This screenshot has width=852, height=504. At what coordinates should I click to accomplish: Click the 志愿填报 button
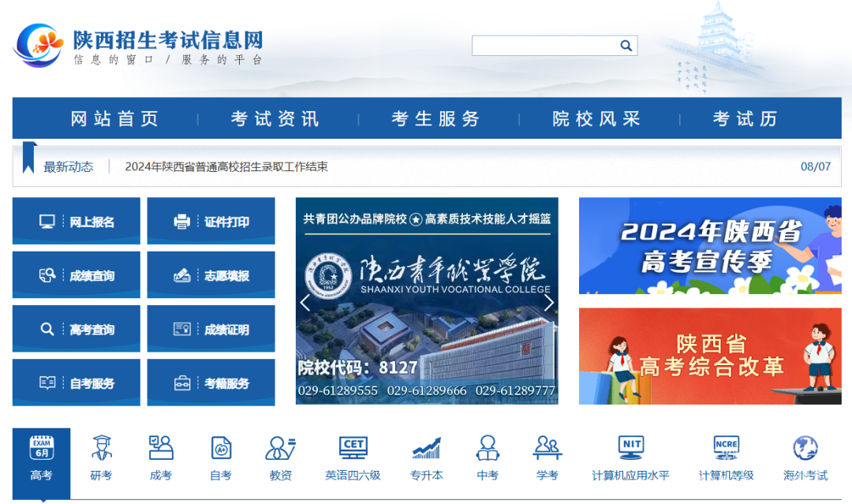coord(211,274)
